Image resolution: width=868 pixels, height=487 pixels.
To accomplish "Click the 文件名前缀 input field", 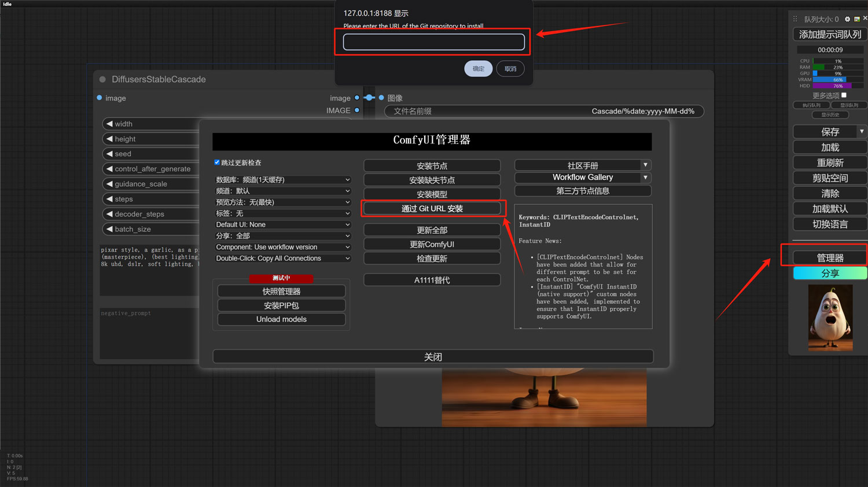I will pos(545,111).
